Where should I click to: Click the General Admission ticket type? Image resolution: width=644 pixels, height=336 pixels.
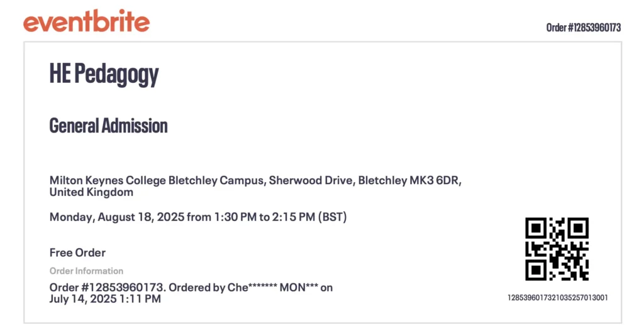click(x=108, y=126)
